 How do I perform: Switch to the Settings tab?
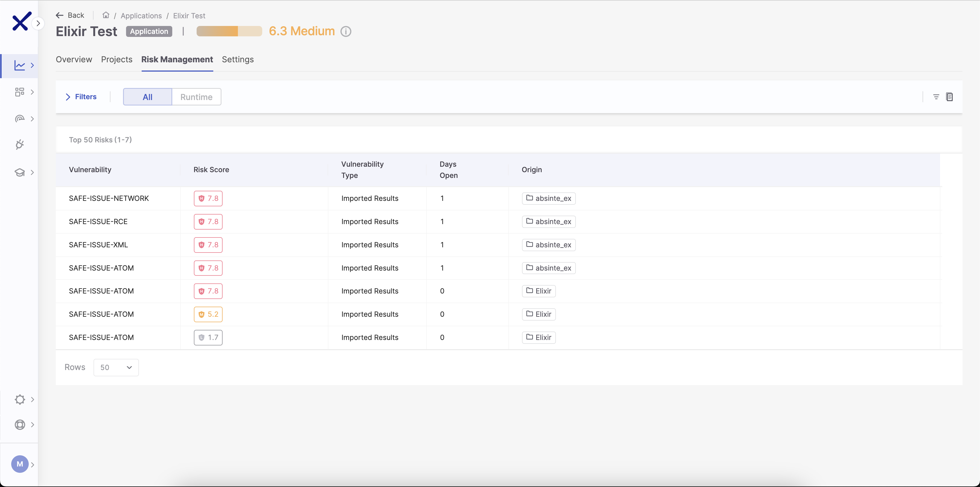point(238,59)
